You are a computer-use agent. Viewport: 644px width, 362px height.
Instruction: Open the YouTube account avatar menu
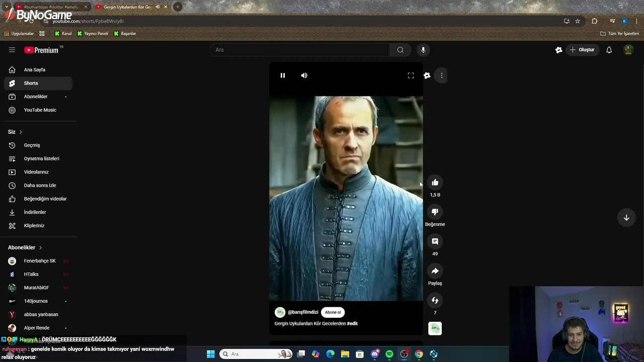pyautogui.click(x=628, y=50)
